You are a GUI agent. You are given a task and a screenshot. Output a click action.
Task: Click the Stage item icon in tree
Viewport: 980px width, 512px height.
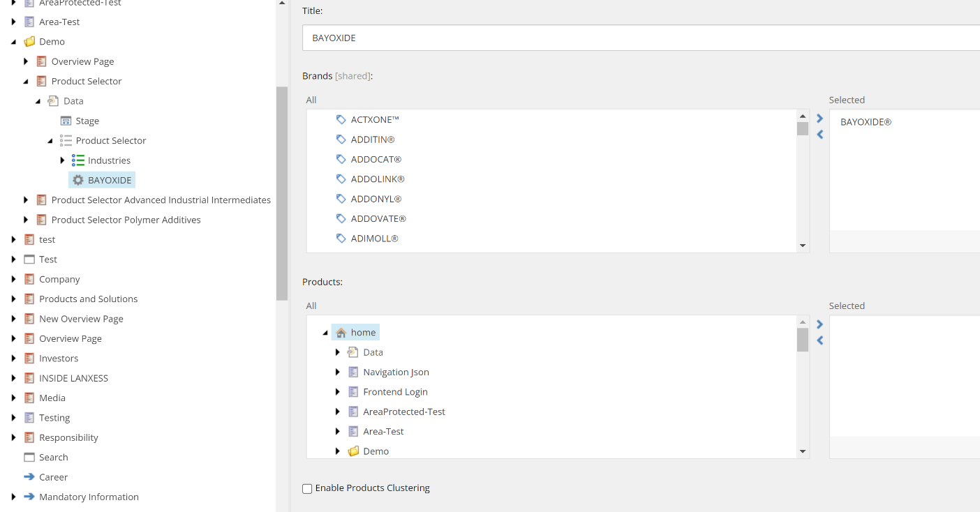point(66,121)
